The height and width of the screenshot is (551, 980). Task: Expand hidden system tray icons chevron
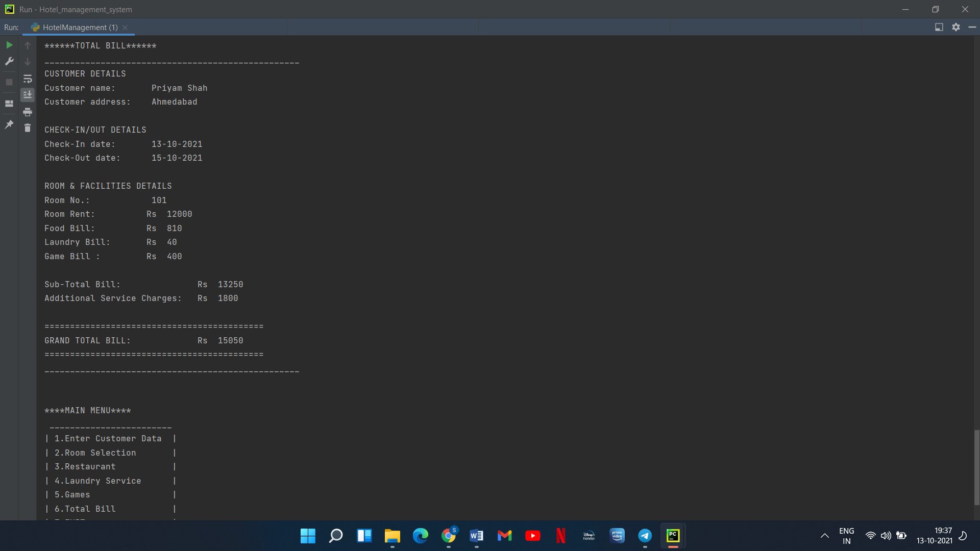click(x=824, y=536)
